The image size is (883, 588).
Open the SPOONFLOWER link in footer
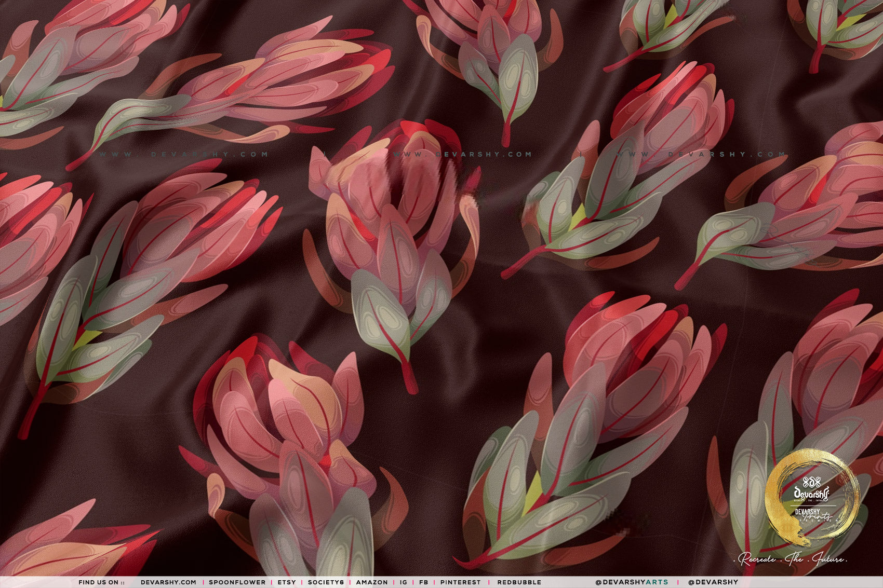click(x=237, y=582)
